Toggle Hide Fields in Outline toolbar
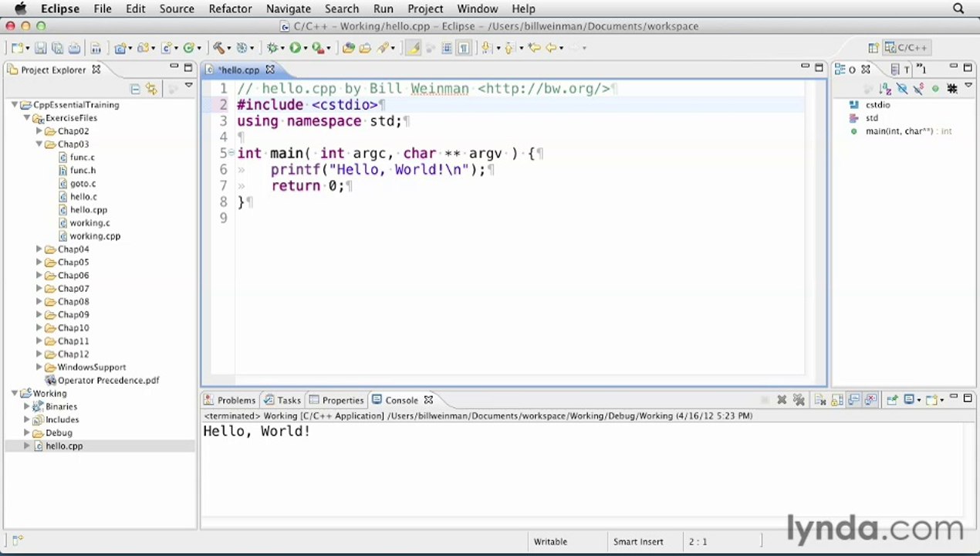Viewport: 980px width, 556px height. click(x=901, y=90)
